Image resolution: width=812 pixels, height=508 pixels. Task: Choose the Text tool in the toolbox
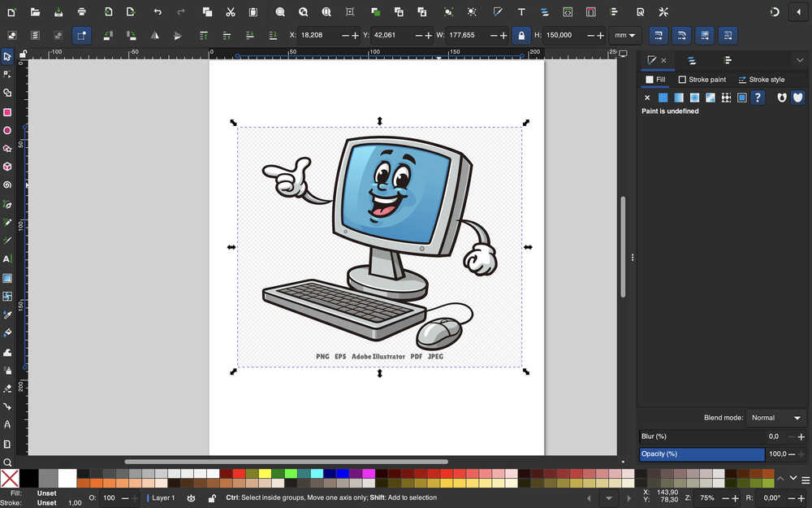(x=7, y=259)
